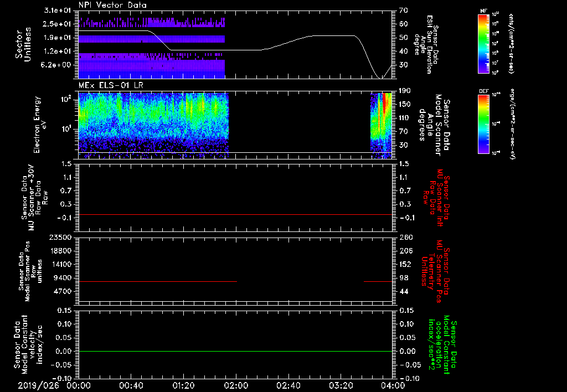Click the green constant velocity line

[235, 351]
